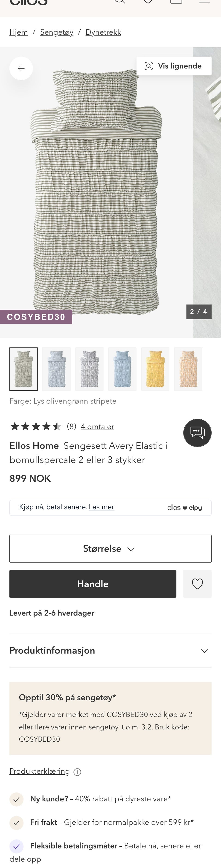Select the solid light blue variant
Image resolution: width=221 pixels, height=868 pixels.
click(122, 369)
